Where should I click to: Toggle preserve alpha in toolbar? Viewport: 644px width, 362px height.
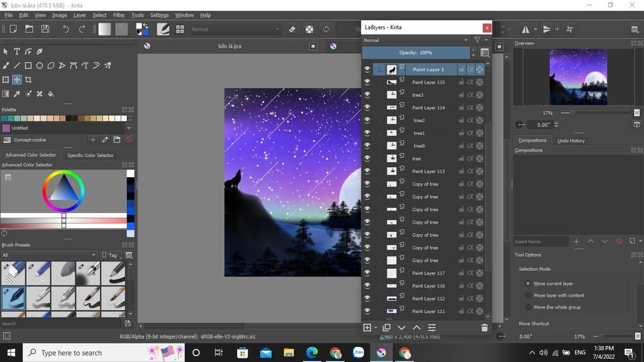309,29
